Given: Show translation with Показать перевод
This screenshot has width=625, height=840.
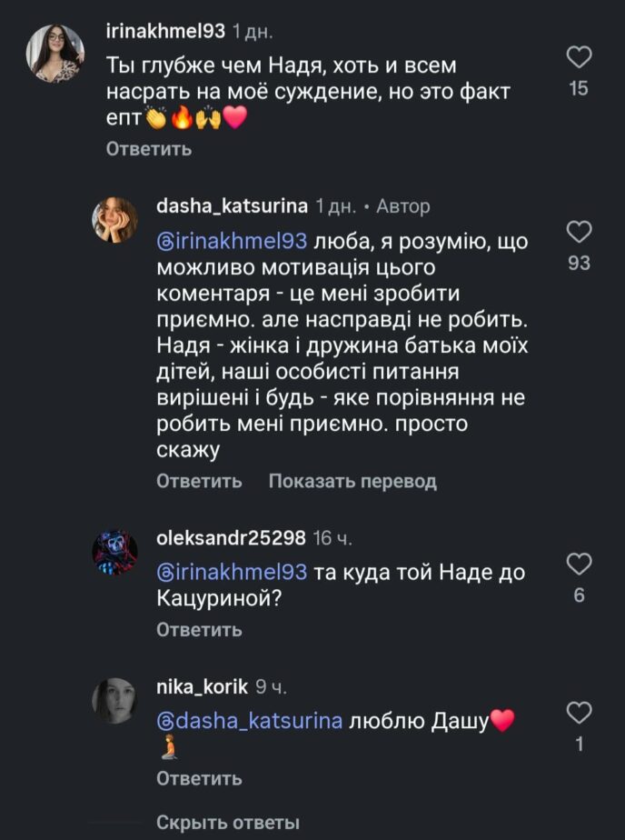Looking at the screenshot, I should click(352, 481).
